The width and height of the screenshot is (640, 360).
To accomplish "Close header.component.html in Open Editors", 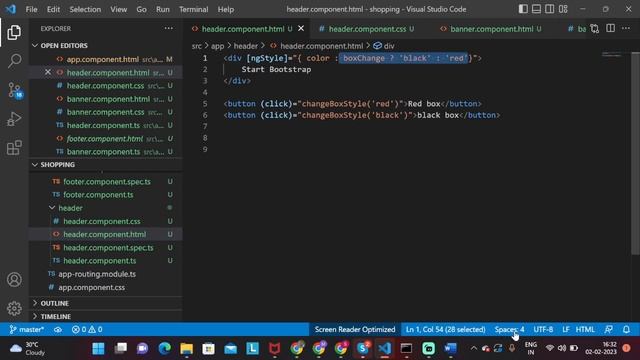I will click(48, 72).
